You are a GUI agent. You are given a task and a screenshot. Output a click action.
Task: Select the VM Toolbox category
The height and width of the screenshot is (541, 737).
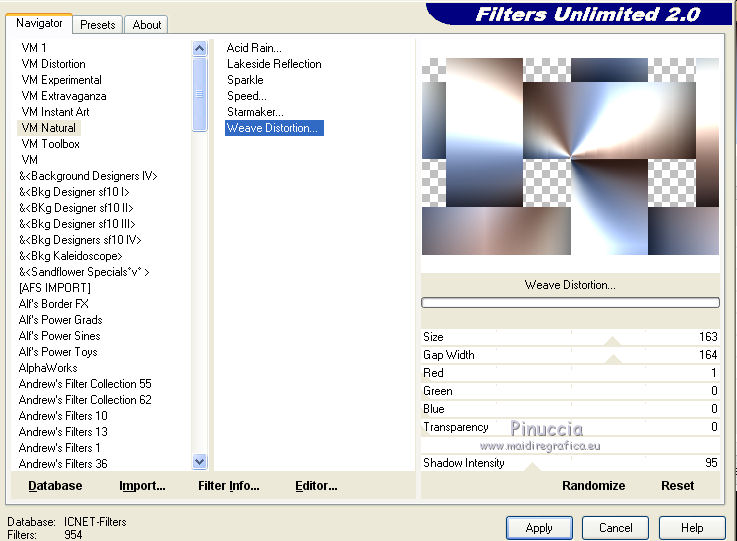click(51, 144)
